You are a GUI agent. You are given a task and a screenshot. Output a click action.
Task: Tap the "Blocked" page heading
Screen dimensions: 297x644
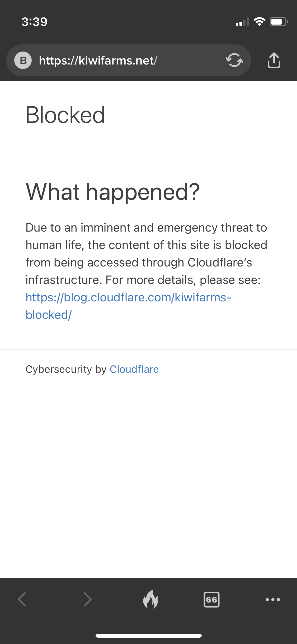pyautogui.click(x=65, y=115)
